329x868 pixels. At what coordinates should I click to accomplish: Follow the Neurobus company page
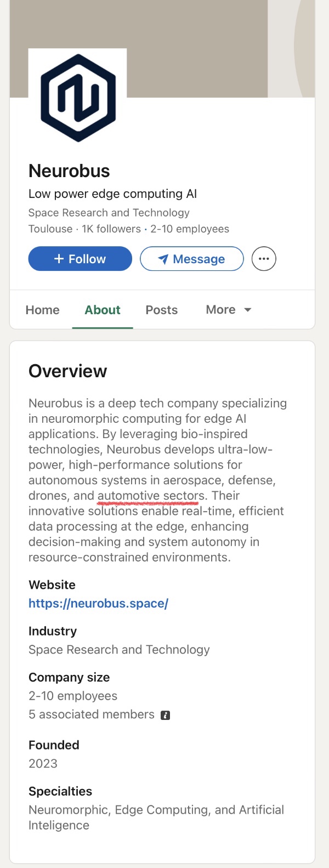(x=80, y=259)
